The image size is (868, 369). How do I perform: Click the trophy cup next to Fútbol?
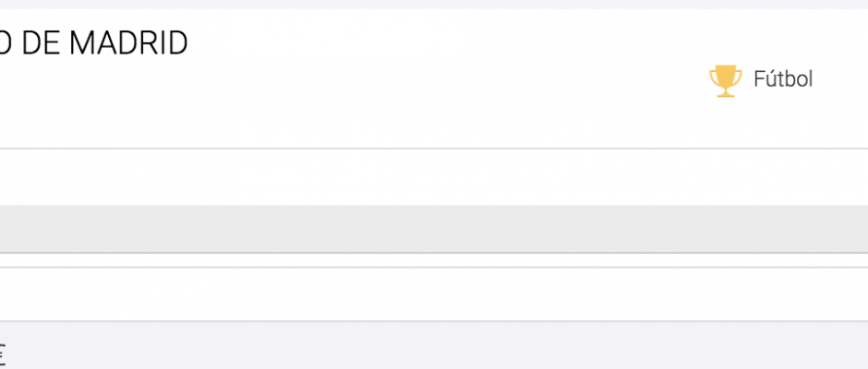point(725,81)
